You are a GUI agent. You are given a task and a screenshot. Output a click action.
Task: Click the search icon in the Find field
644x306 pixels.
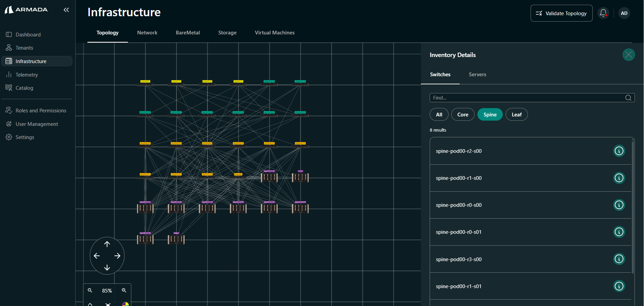point(628,98)
